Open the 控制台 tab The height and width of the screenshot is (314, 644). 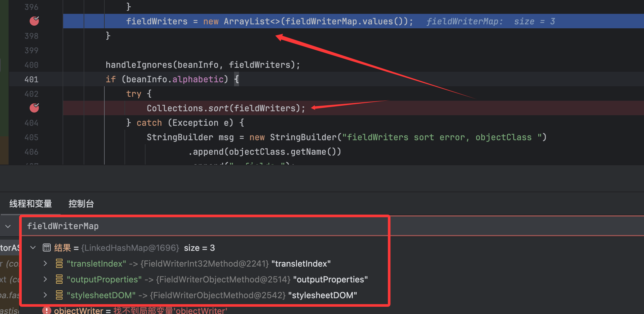[81, 204]
